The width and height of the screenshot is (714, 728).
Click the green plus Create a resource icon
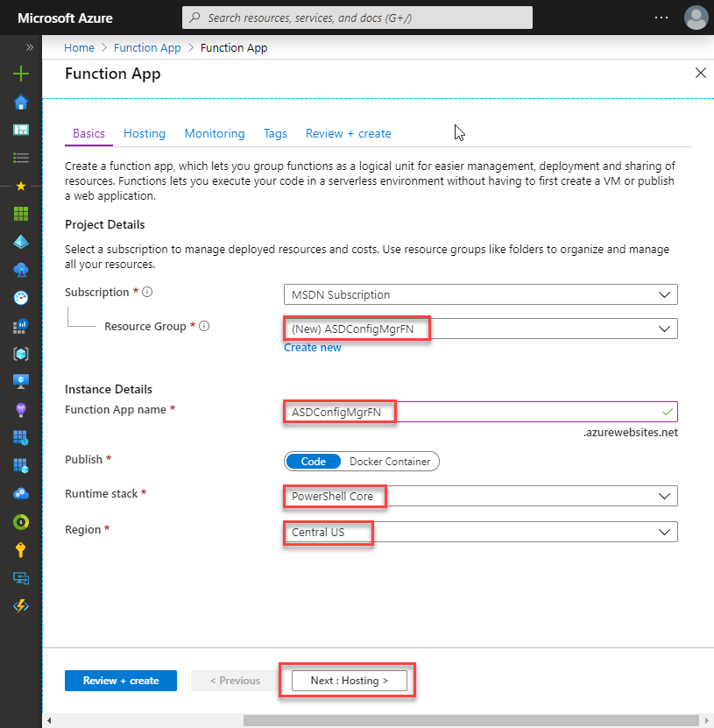[x=21, y=74]
